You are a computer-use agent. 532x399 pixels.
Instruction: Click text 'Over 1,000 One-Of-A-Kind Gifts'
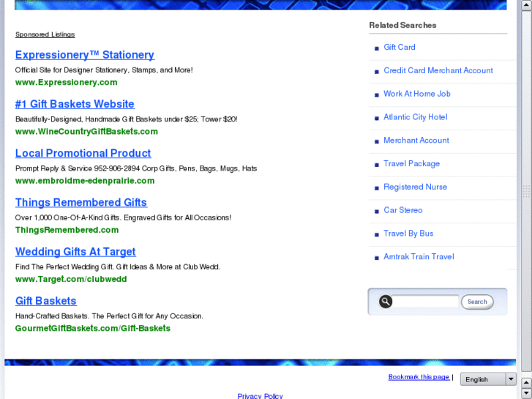tap(68, 218)
